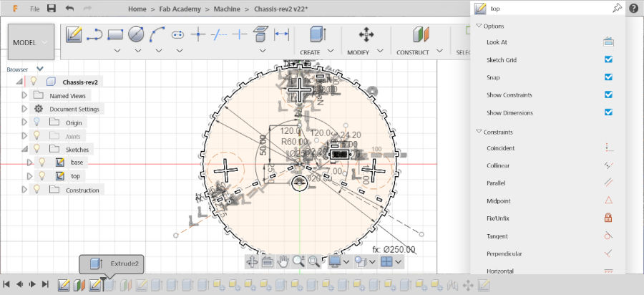Viewport: 644px width, 295px height.
Task: Hide the top sketch via lightbulb
Action: [x=42, y=175]
